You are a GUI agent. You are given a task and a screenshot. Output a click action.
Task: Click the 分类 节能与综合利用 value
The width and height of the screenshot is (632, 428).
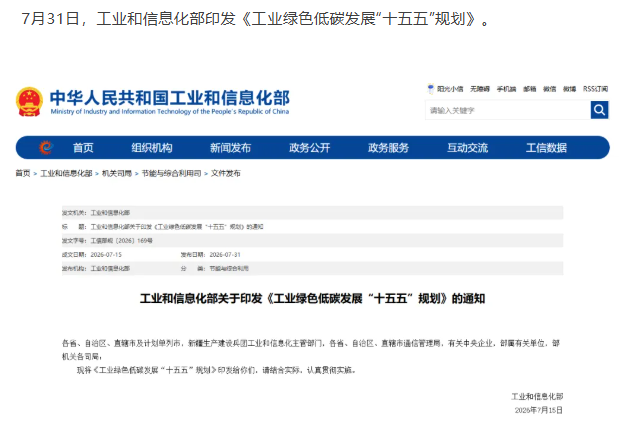pos(229,268)
